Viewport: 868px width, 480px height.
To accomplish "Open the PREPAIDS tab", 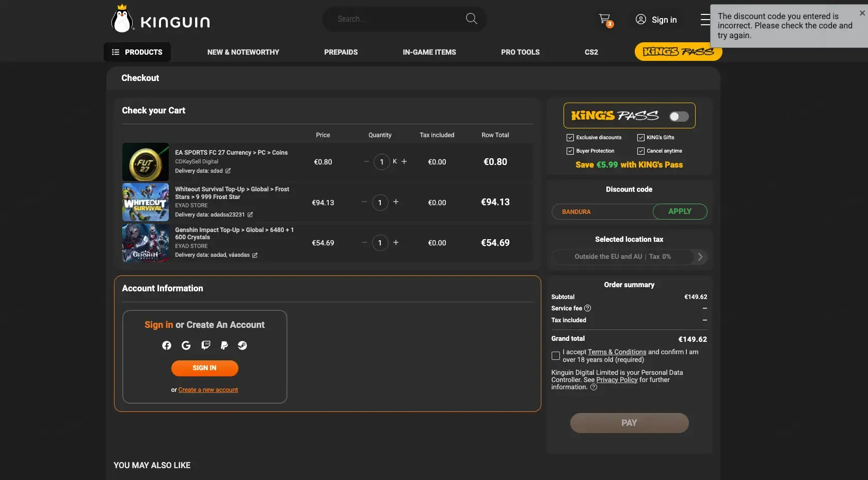I will (x=341, y=52).
